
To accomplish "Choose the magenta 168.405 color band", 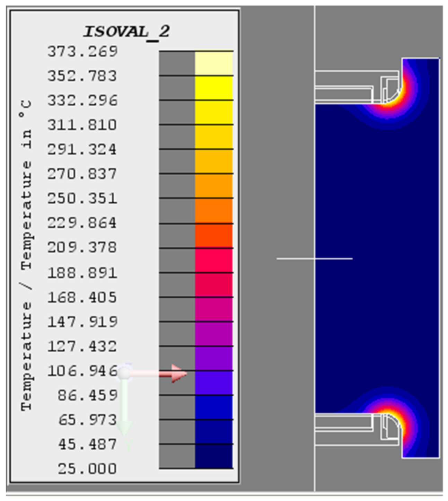I will 213,309.
